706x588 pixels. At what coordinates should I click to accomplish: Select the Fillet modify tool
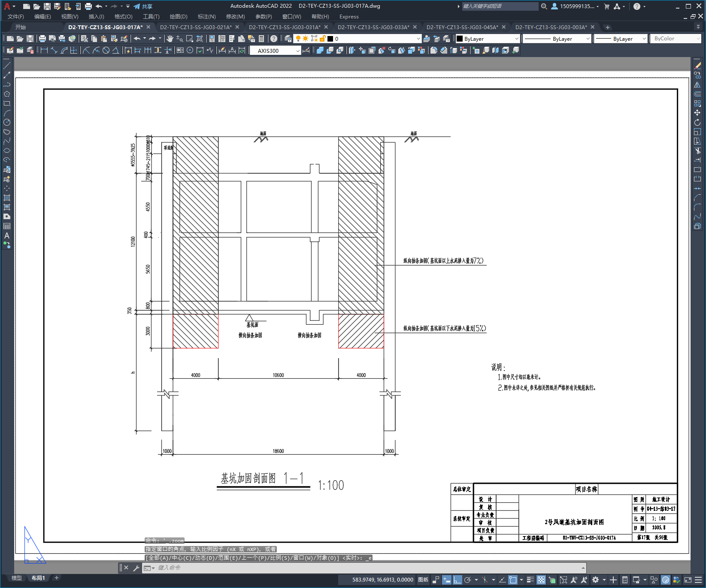pyautogui.click(x=697, y=207)
